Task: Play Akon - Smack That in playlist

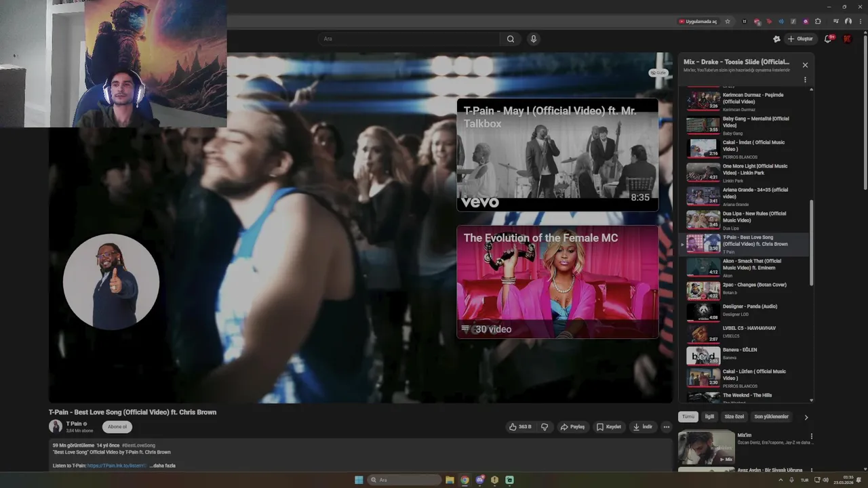Action: pos(744,268)
